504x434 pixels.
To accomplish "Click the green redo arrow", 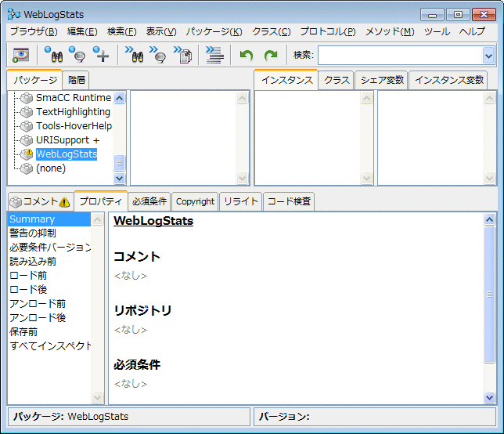I will [x=271, y=55].
